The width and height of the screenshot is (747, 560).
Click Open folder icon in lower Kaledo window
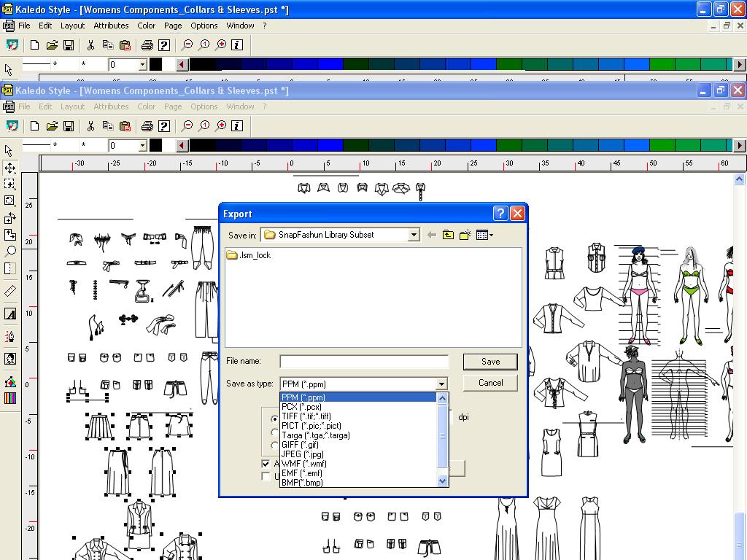52,126
